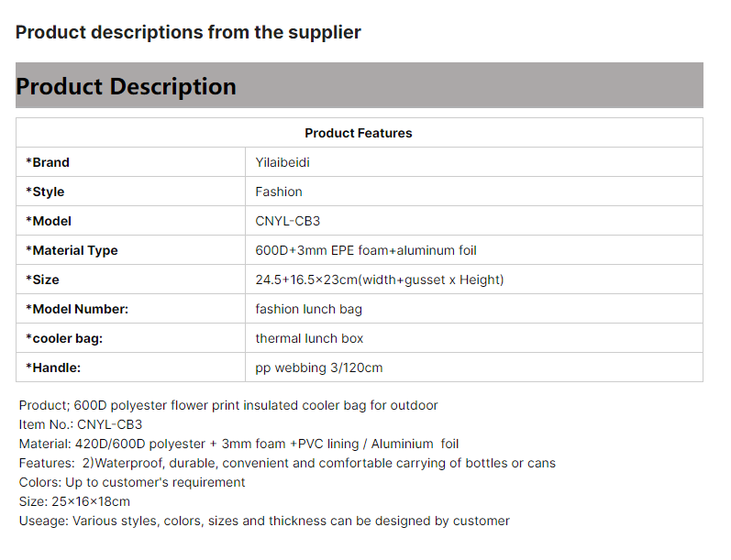Click the '*Size' row label
The image size is (731, 560).
pos(42,280)
